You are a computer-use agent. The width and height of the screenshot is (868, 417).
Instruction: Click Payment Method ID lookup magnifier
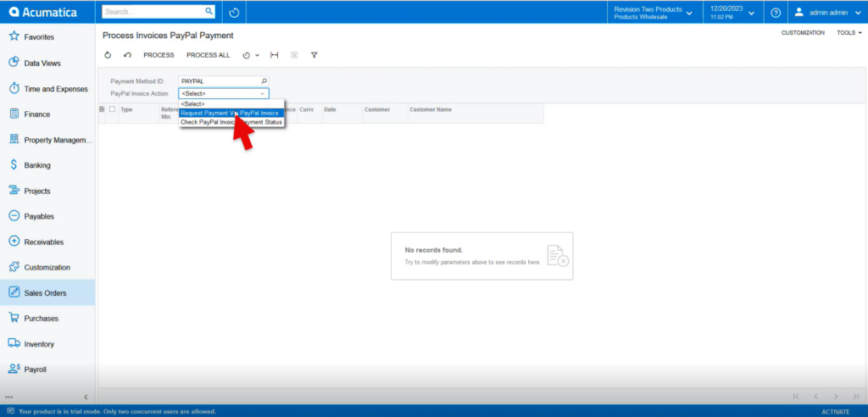264,81
